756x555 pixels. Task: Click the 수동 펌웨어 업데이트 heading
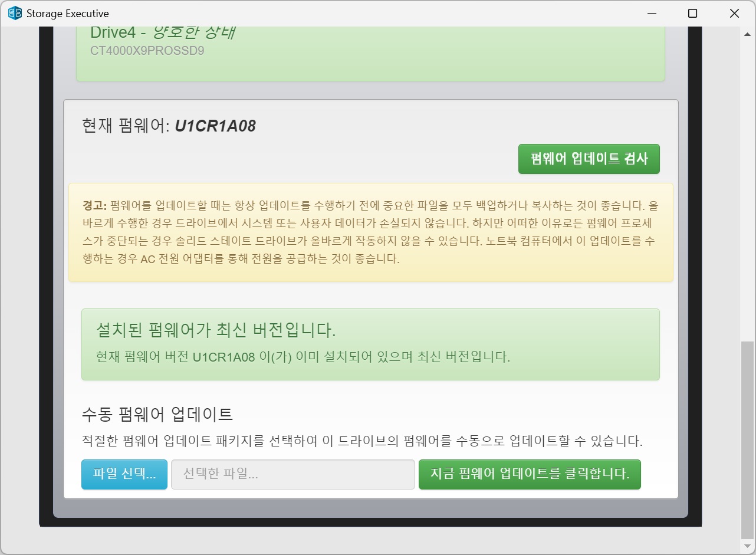157,413
